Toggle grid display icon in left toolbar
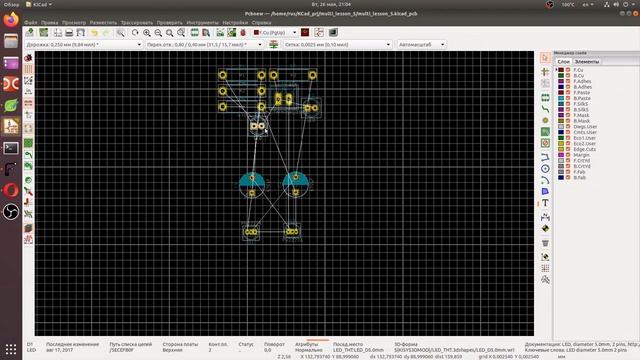 (28, 69)
